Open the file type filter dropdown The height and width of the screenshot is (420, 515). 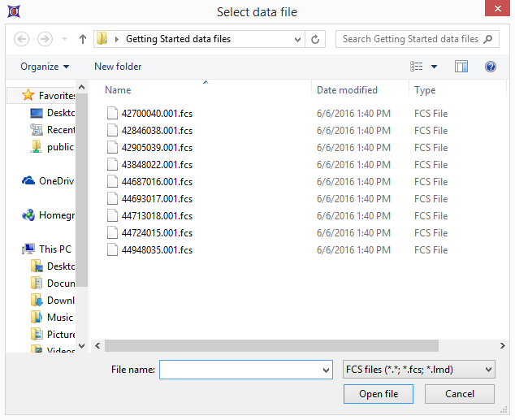tap(418, 370)
